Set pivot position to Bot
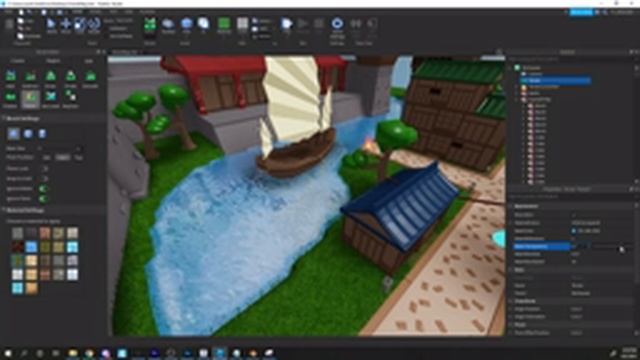Image resolution: width=640 pixels, height=360 pixels. coord(47,158)
